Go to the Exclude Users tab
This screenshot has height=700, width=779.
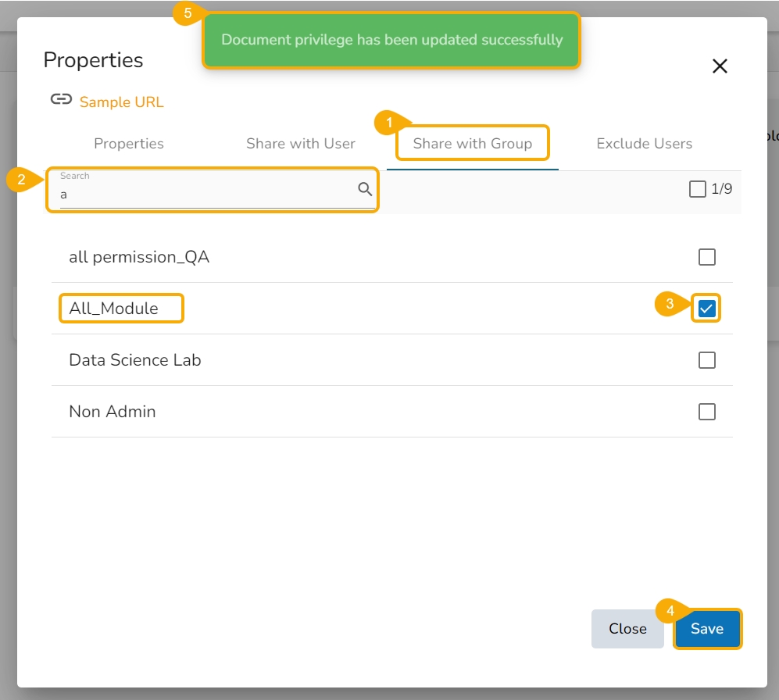pyautogui.click(x=644, y=144)
